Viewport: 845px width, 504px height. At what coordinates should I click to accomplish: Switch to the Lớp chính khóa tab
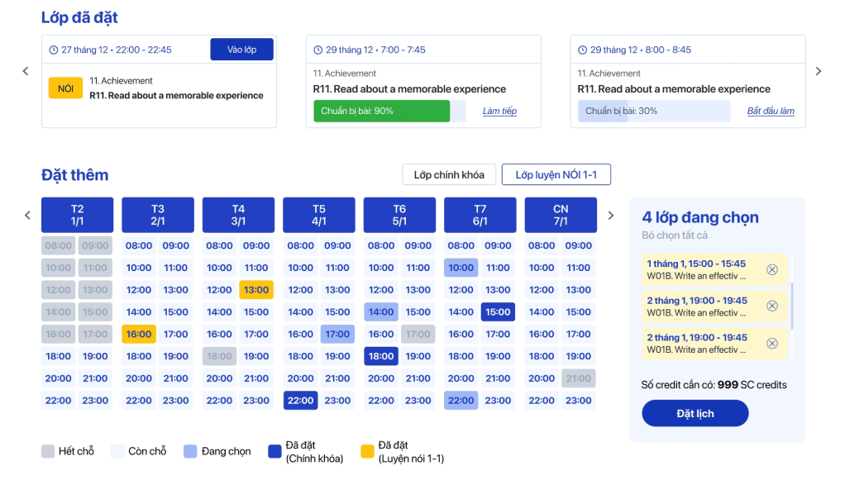[449, 174]
